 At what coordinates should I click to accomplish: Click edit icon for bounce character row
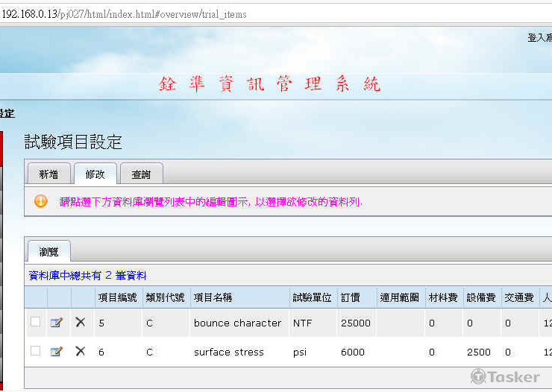tap(57, 323)
